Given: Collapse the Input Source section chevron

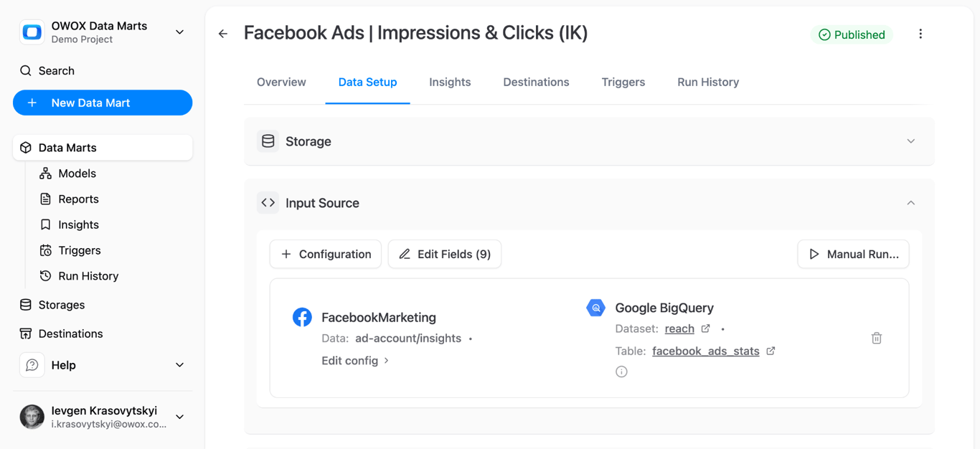Looking at the screenshot, I should pyautogui.click(x=911, y=203).
